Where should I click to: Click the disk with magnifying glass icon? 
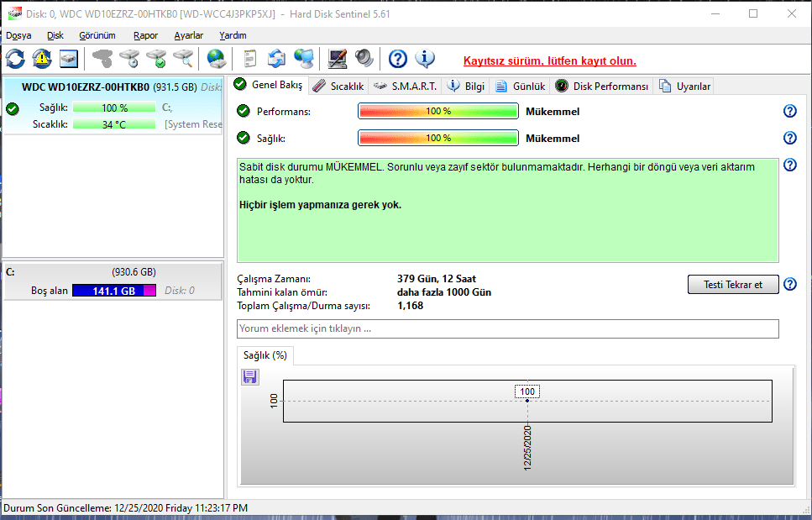click(x=183, y=59)
